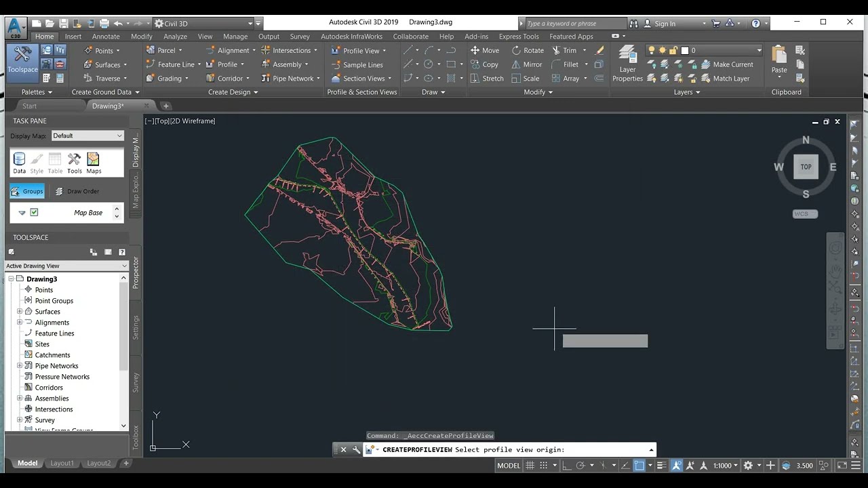The height and width of the screenshot is (488, 868).
Task: Open the Toolspace help question mark icon
Action: tap(122, 252)
